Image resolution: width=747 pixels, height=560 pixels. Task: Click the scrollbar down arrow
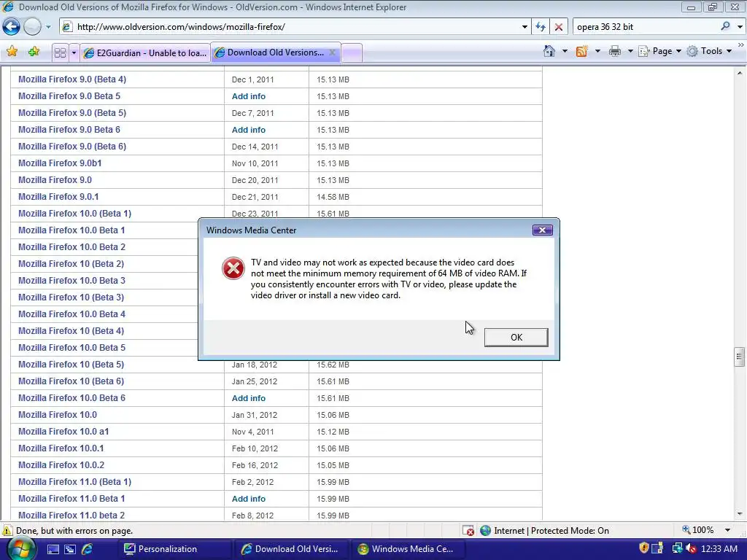point(740,514)
